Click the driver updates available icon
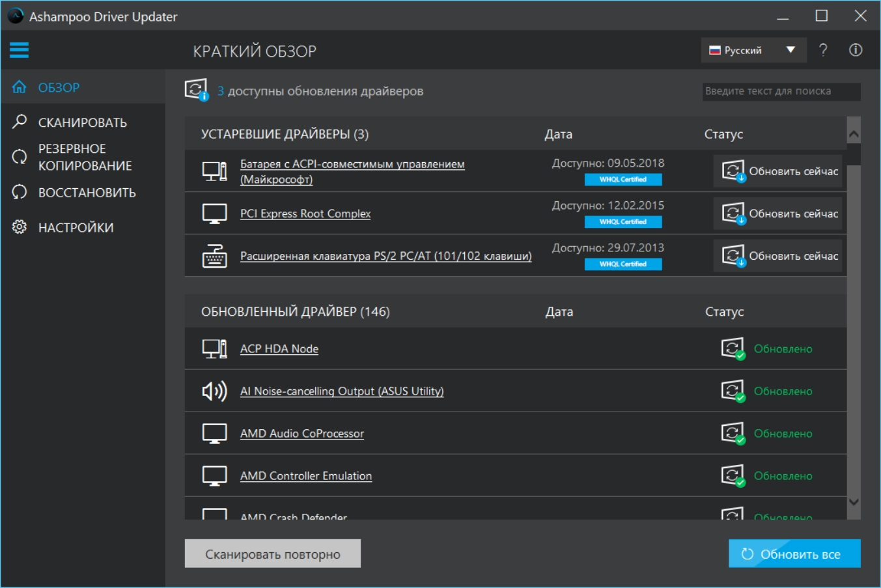881x588 pixels. tap(196, 90)
